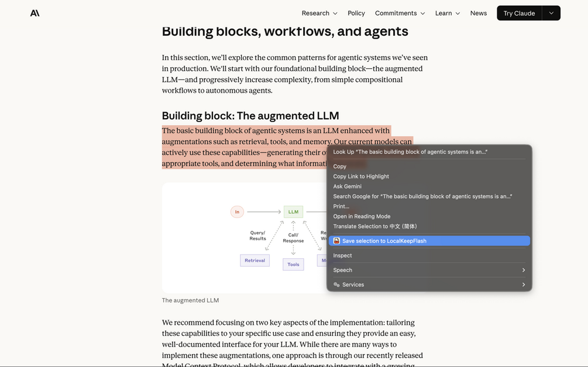Image resolution: width=588 pixels, height=367 pixels.
Task: Click heading 'Building blocks, workflows, and agents'
Action: 284,32
